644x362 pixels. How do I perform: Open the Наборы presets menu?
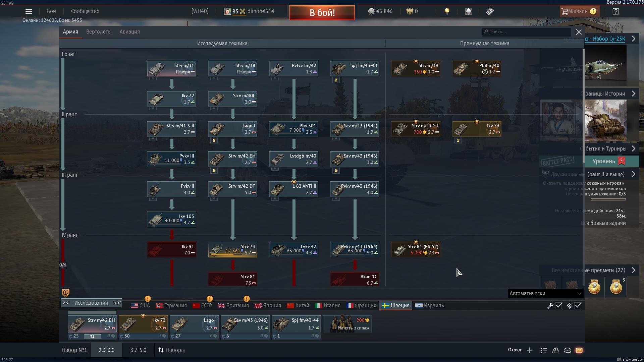pos(171,350)
